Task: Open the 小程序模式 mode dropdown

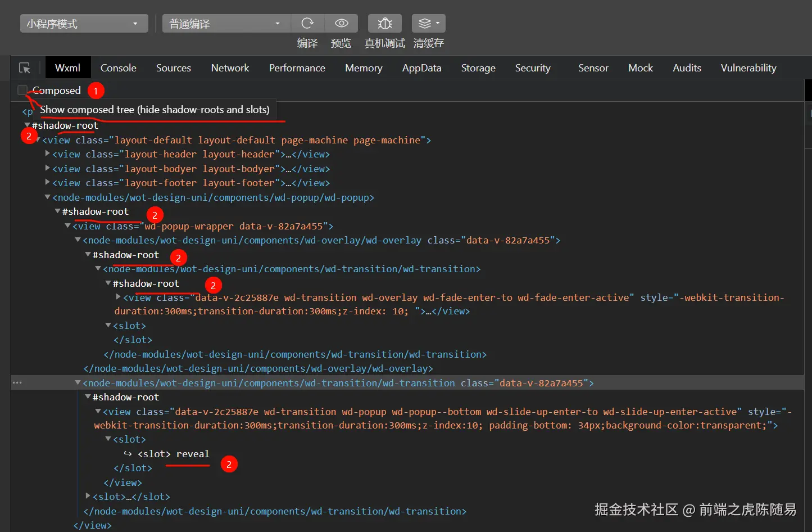Action: click(x=84, y=24)
